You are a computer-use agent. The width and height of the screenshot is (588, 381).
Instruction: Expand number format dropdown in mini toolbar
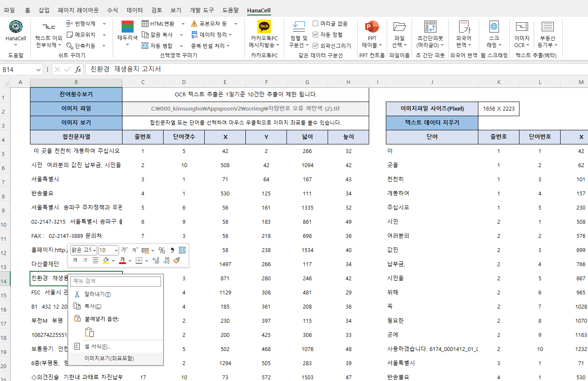click(x=152, y=250)
